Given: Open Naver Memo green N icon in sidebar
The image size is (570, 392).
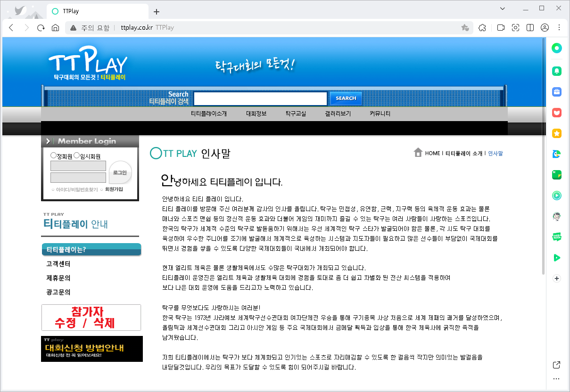Looking at the screenshot, I should tap(556, 175).
